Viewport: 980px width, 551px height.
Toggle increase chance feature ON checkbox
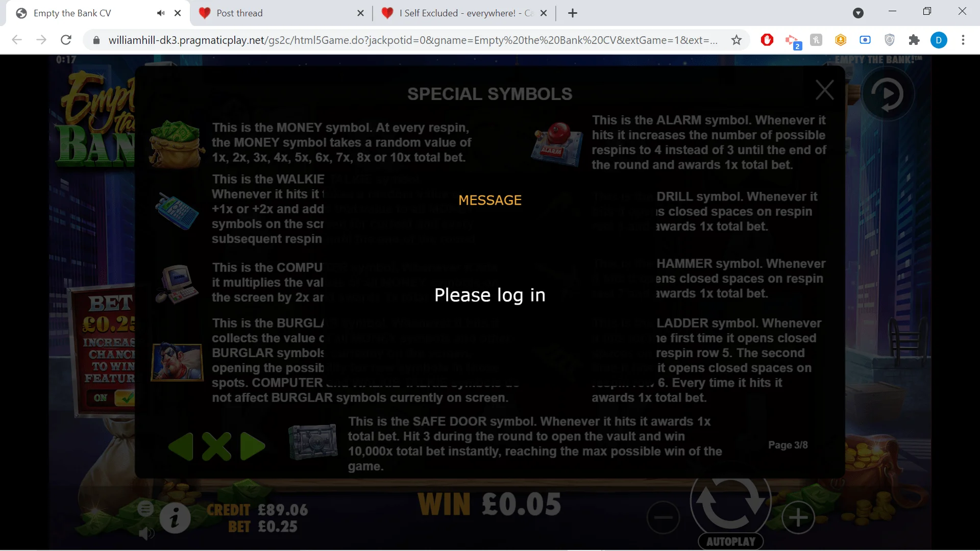(125, 397)
